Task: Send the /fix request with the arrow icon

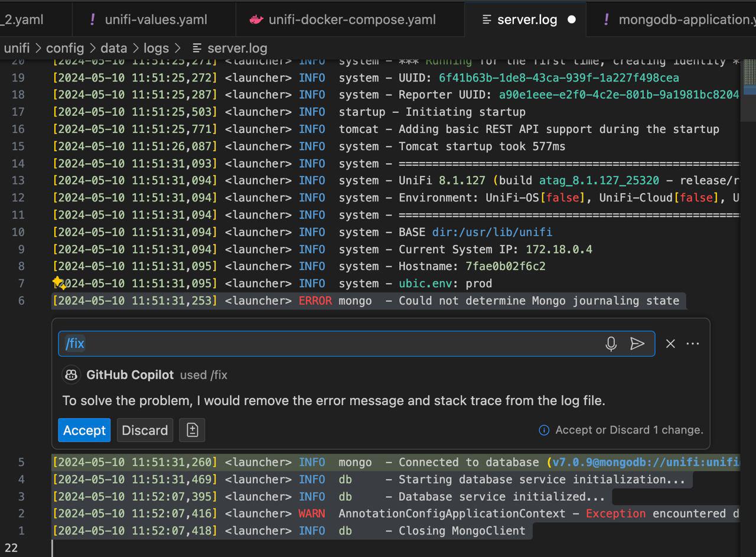Action: click(x=637, y=344)
